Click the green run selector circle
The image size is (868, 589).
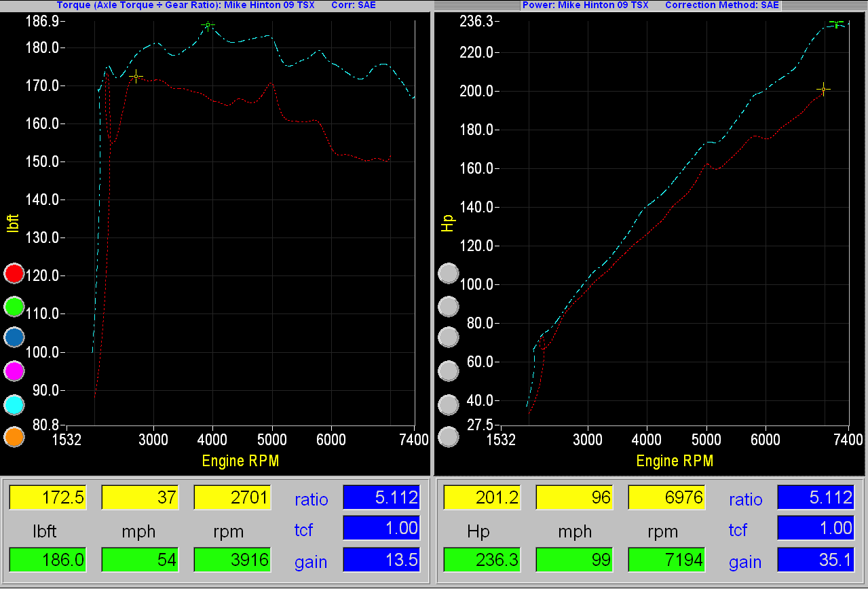pos(14,306)
